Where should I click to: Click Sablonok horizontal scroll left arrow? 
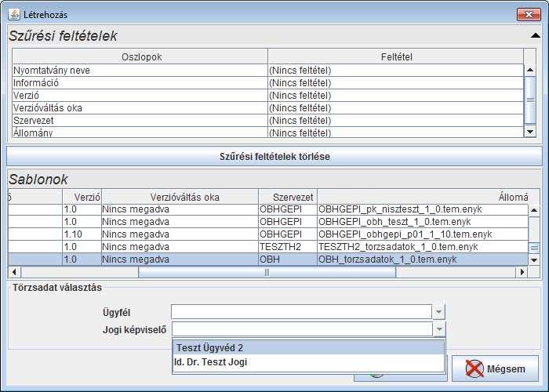point(14,271)
